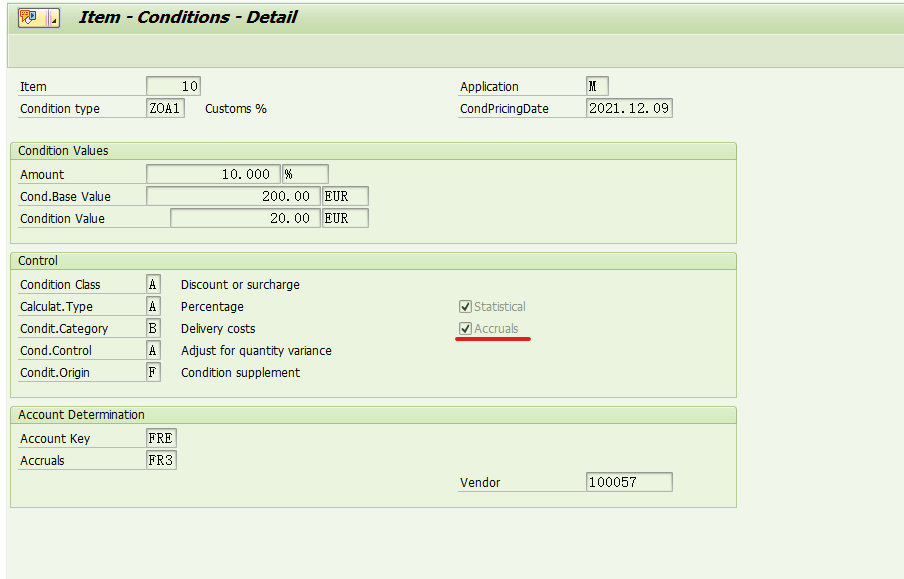
Task: Click the 'Cond.Base Value' label
Action: pyautogui.click(x=65, y=197)
